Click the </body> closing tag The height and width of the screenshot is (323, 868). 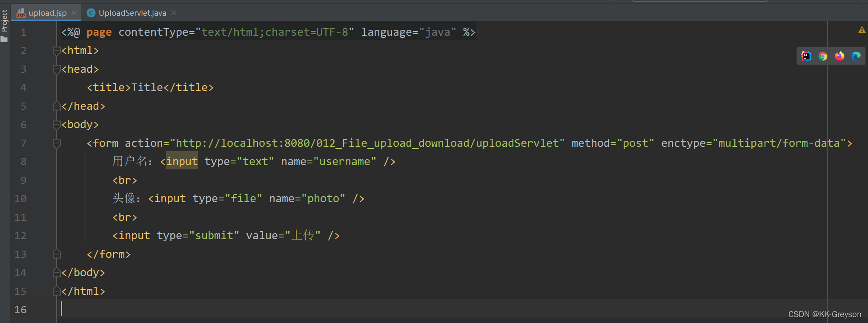click(x=83, y=273)
